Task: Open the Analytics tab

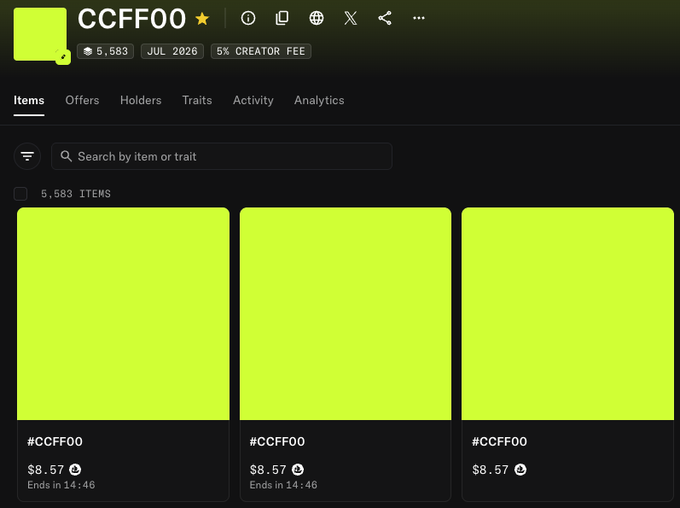Action: click(x=319, y=100)
